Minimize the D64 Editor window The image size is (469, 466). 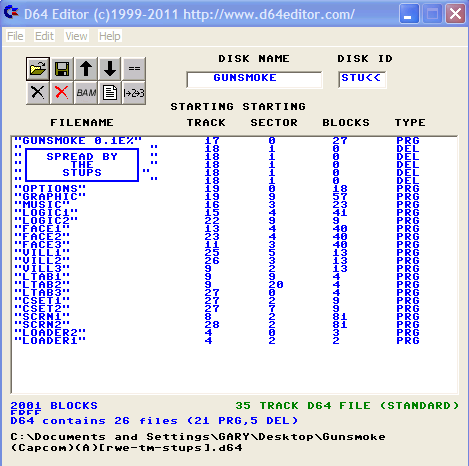[409, 14]
